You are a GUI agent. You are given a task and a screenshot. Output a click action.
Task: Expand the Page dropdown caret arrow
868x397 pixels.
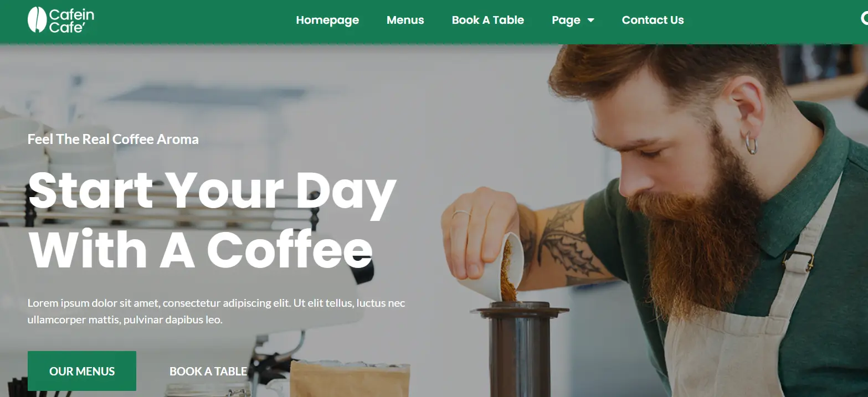point(590,20)
